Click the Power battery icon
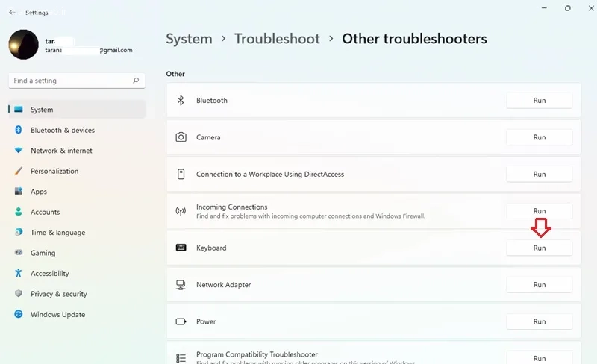Image resolution: width=597 pixels, height=364 pixels. click(x=181, y=321)
